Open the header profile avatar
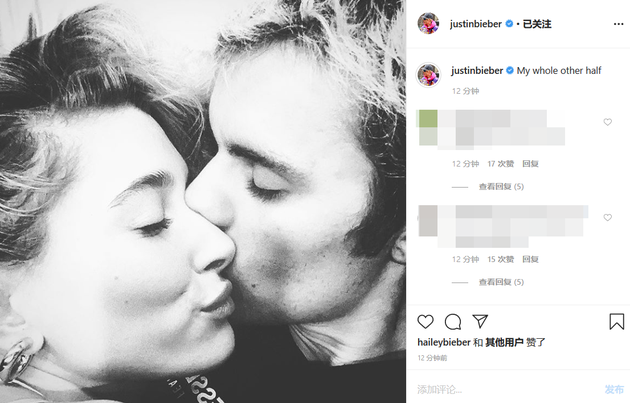Image resolution: width=630 pixels, height=403 pixels. [x=428, y=23]
